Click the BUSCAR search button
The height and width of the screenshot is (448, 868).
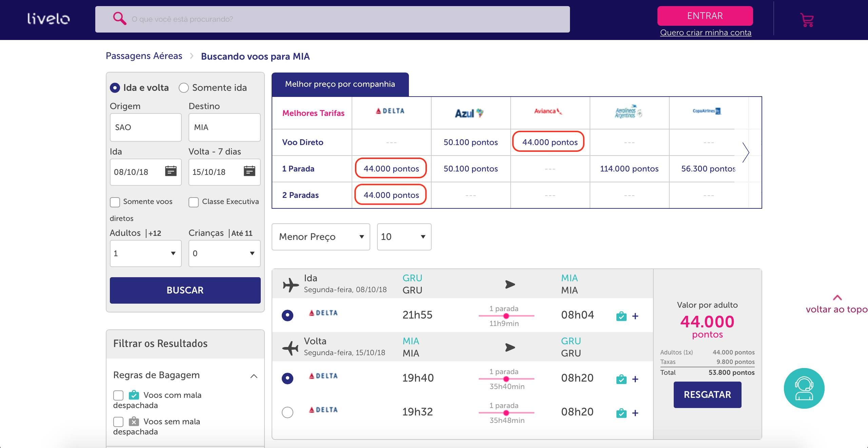(185, 290)
